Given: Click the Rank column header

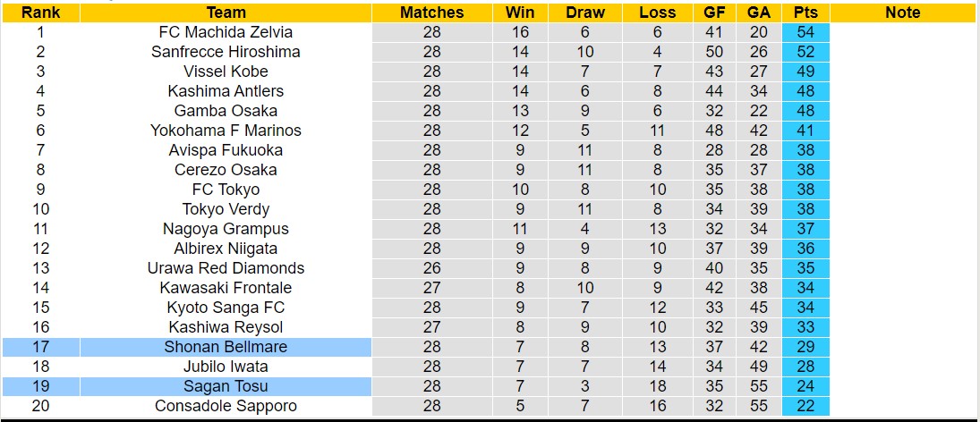Looking at the screenshot, I should pyautogui.click(x=40, y=13).
